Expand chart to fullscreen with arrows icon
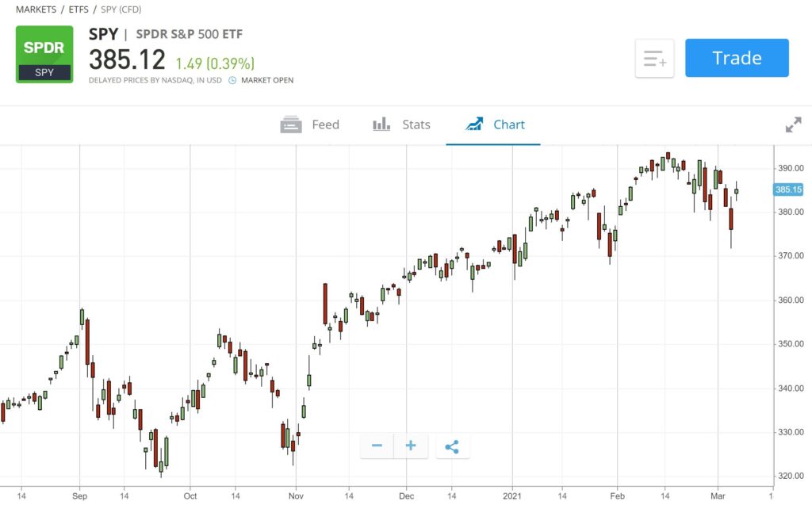 click(x=793, y=124)
